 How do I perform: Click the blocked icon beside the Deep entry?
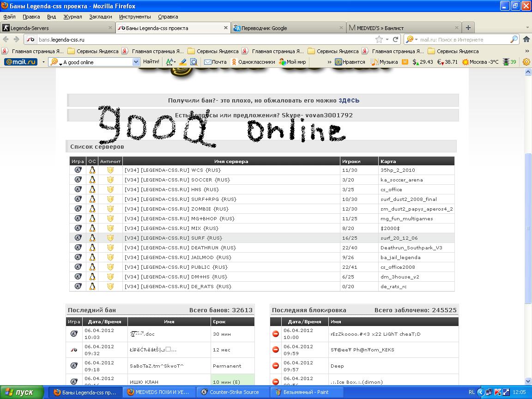click(x=276, y=366)
